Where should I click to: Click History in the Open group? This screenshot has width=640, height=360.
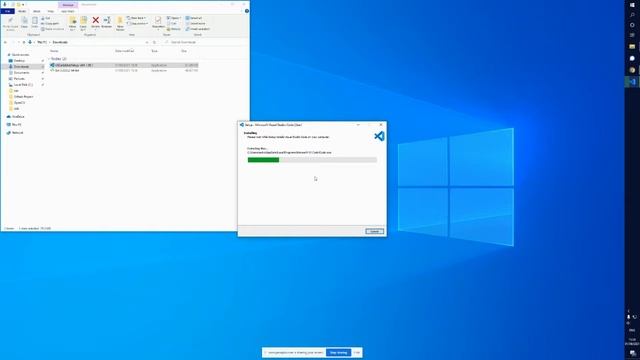pos(173,29)
